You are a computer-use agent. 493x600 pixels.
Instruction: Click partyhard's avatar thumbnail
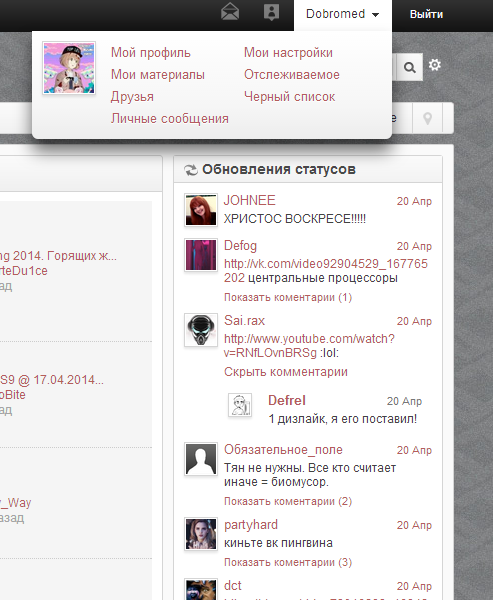pyautogui.click(x=201, y=534)
